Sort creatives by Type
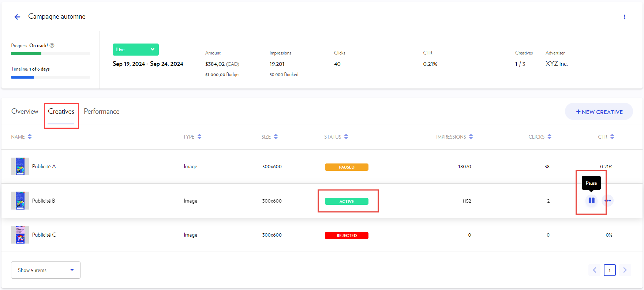Viewport: 644px width, 290px height. tap(199, 137)
